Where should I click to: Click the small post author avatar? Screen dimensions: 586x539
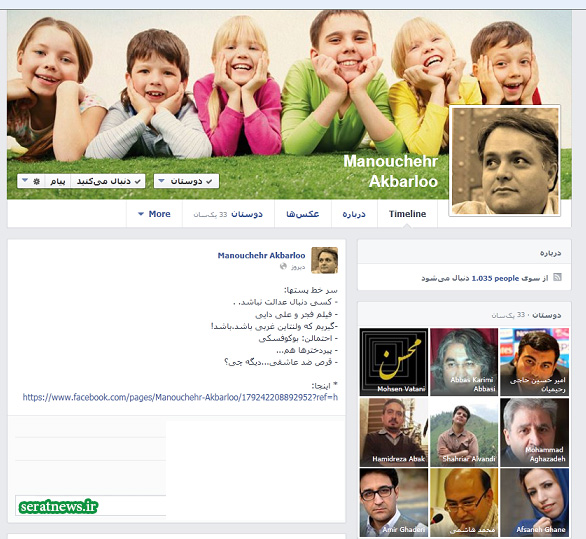(x=324, y=260)
